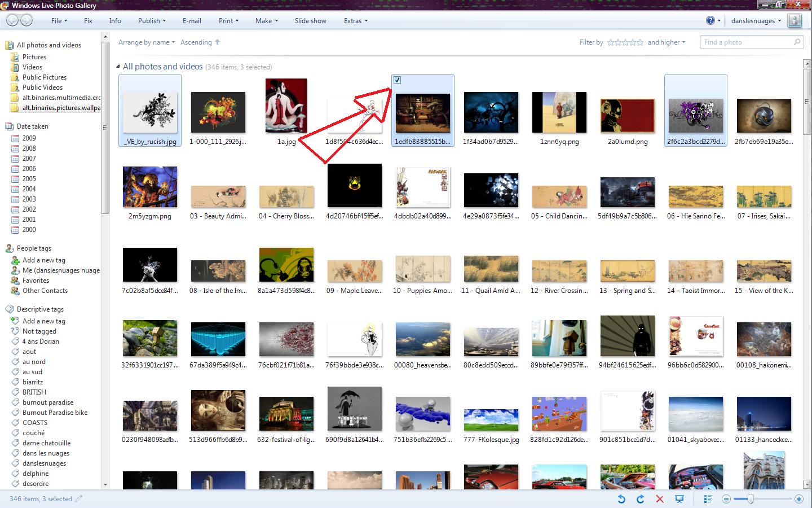Click the sidebar scrollbar up arrow

coord(105,36)
